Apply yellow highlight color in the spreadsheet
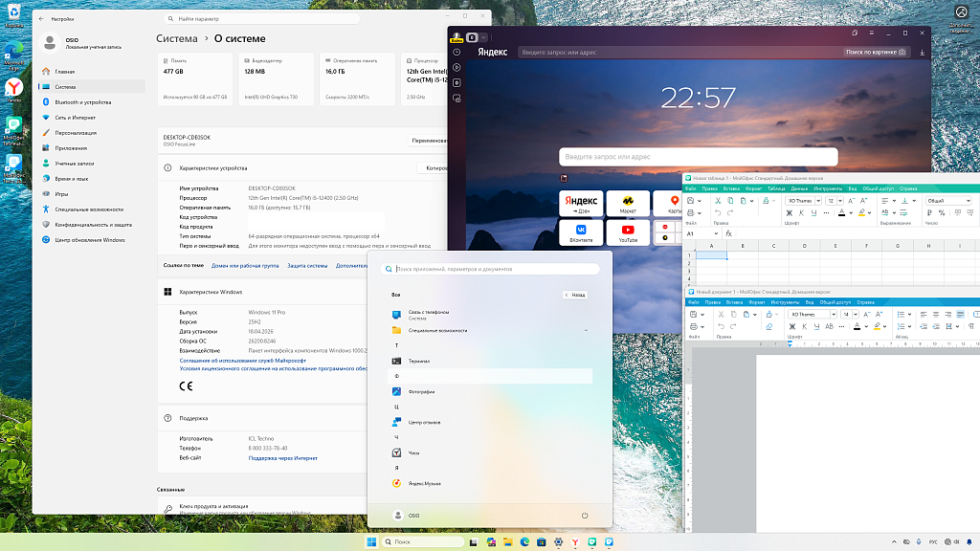980x551 pixels. (x=862, y=212)
